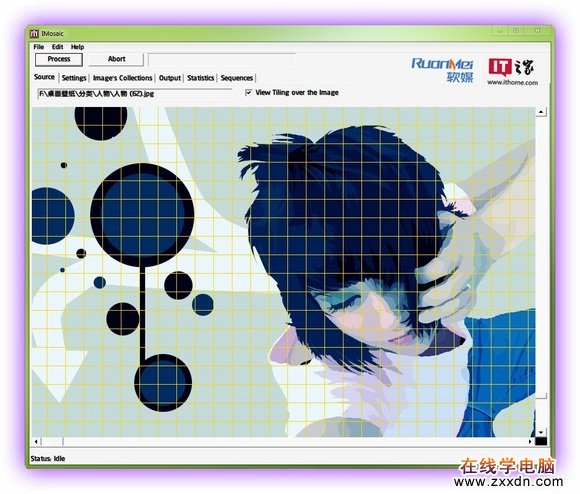The width and height of the screenshot is (580, 494).
Task: Click the vertical scrollbar down arrow
Action: click(541, 432)
